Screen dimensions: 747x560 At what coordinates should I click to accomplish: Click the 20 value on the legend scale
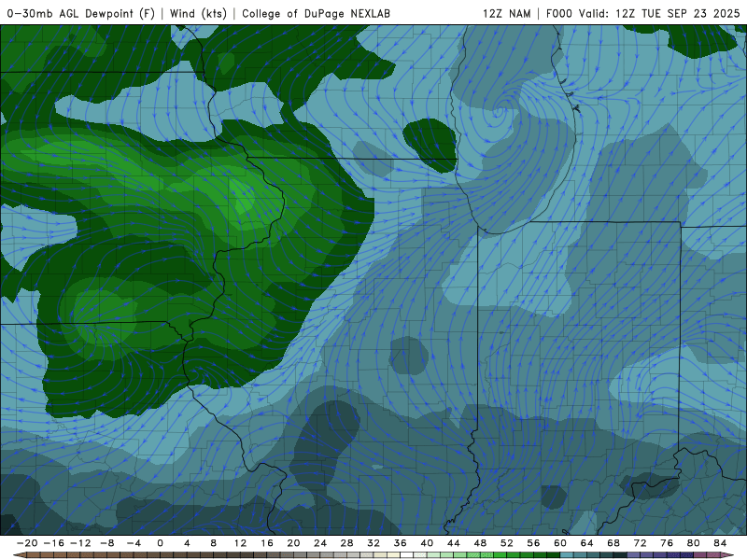(x=293, y=543)
